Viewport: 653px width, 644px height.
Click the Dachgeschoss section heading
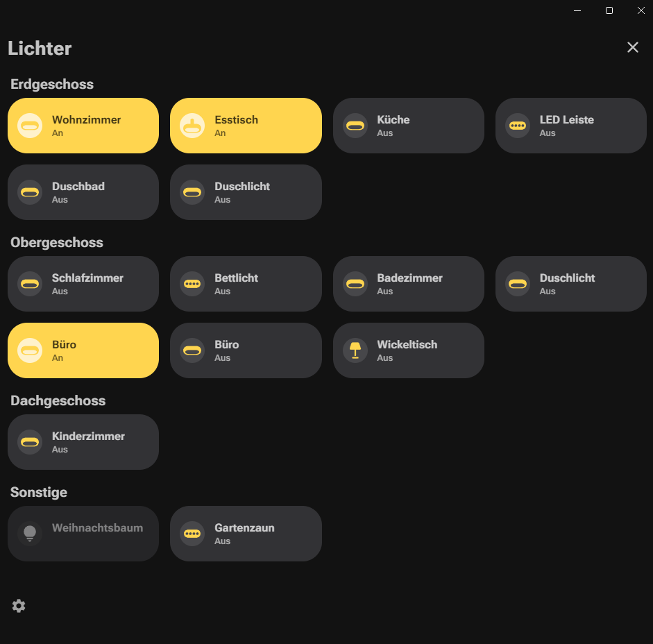(58, 400)
